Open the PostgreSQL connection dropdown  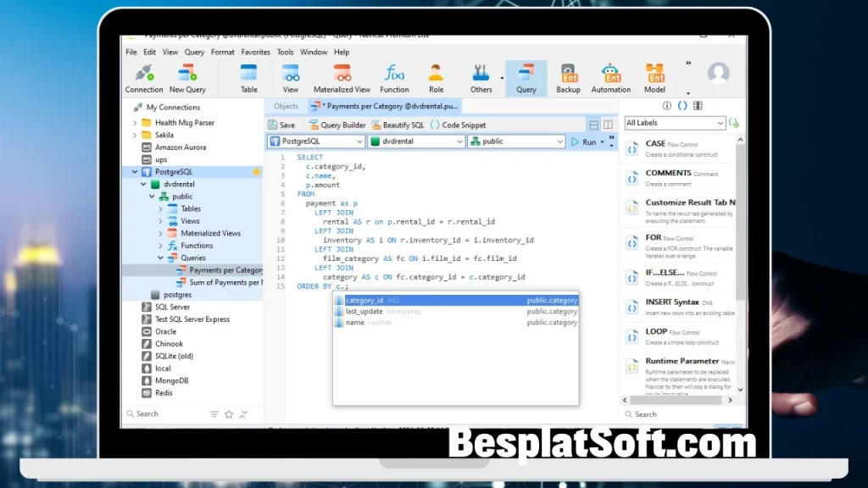click(x=320, y=141)
